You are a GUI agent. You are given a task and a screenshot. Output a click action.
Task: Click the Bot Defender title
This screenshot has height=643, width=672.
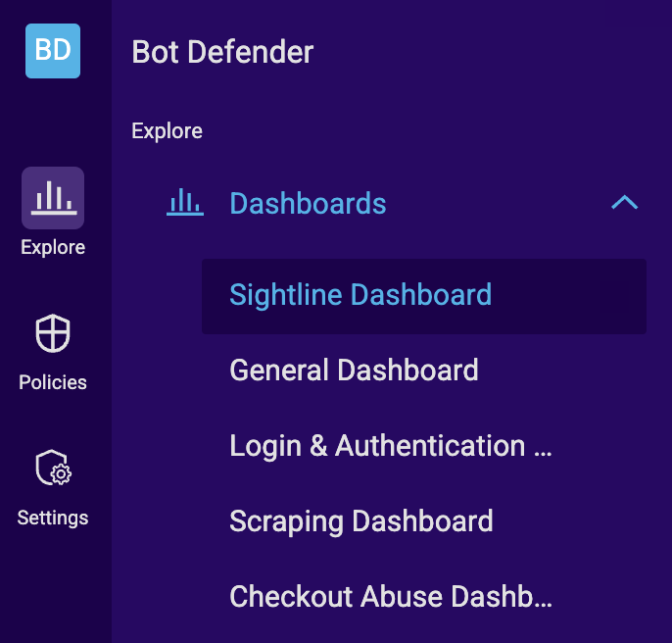point(222,52)
